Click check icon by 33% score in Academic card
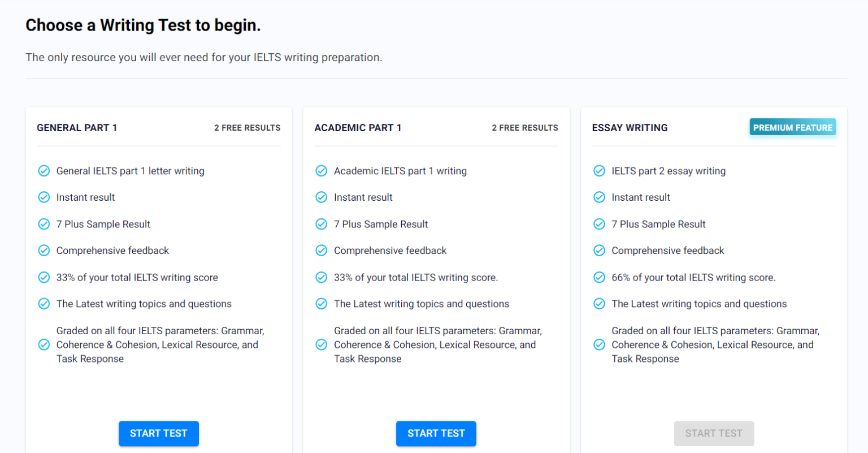This screenshot has height=453, width=868. tap(321, 277)
